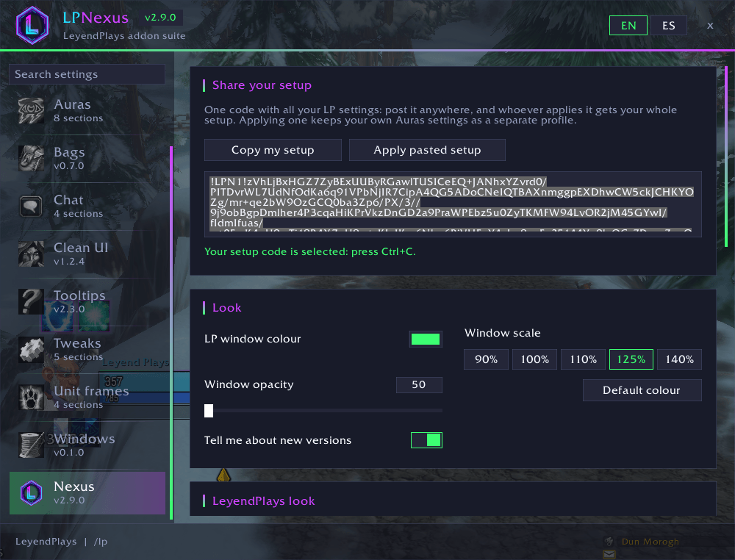Click Apply pasted setup button
735x560 pixels.
427,150
